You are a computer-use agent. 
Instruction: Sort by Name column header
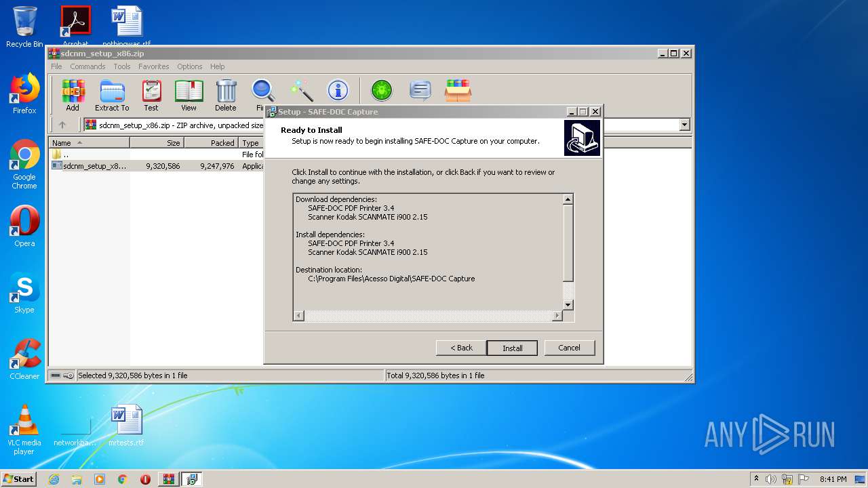click(x=90, y=143)
